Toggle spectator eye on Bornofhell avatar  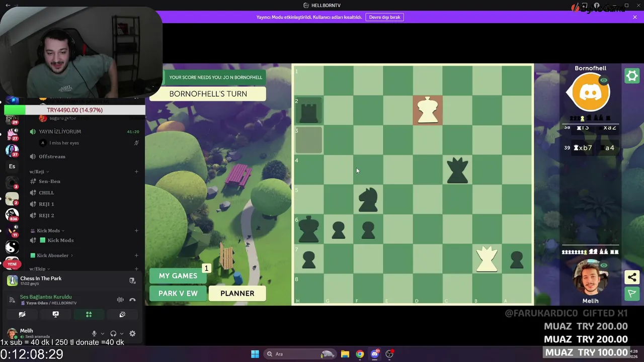click(604, 80)
